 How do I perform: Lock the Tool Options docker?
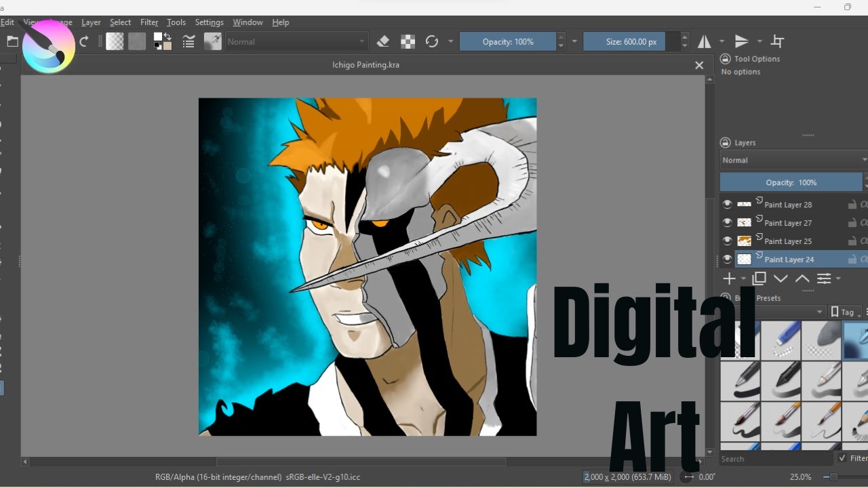pos(725,59)
